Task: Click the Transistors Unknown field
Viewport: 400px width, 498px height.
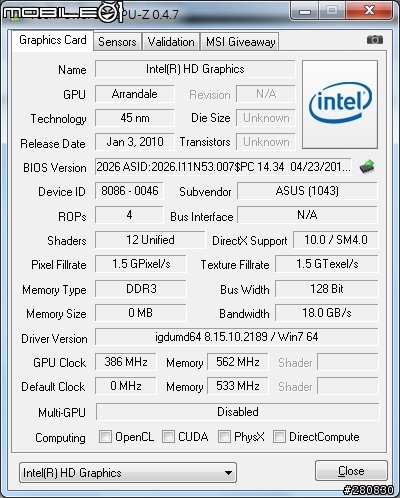Action: pos(266,142)
